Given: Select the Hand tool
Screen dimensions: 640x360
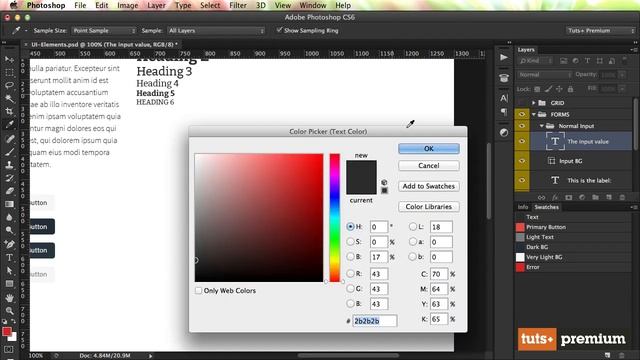Looking at the screenshot, I should pos(9,298).
